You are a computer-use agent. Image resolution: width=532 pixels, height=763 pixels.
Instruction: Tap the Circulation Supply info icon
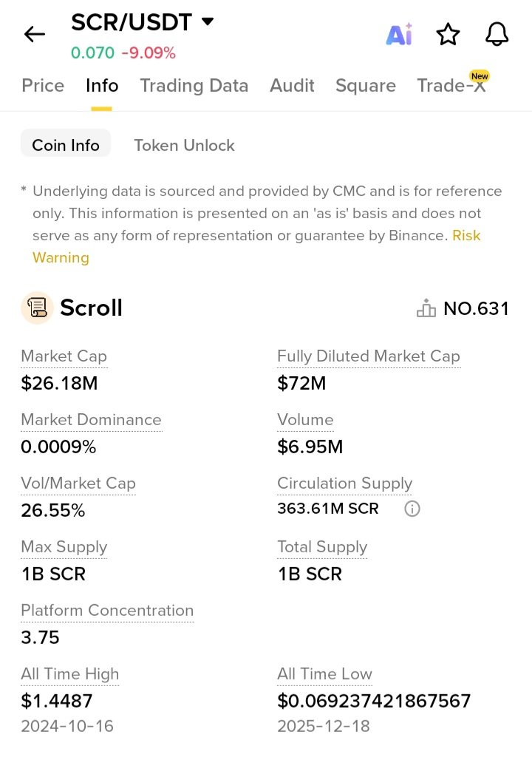click(412, 509)
